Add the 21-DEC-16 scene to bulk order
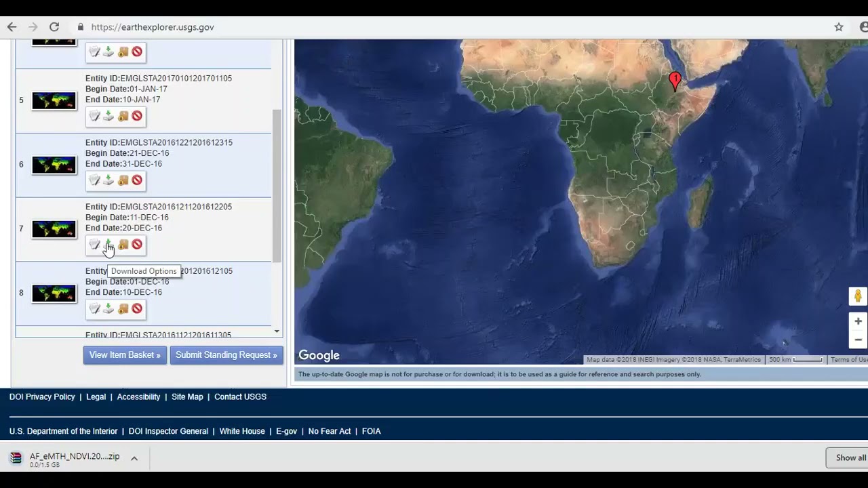Image resolution: width=868 pixels, height=488 pixels. [123, 180]
